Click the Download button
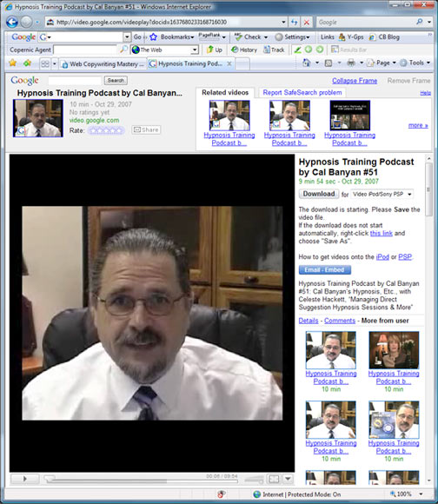The width and height of the screenshot is (438, 504). click(319, 194)
